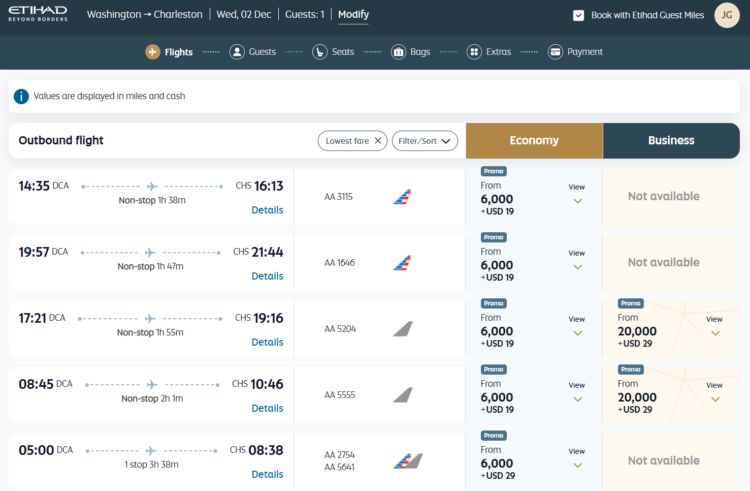Go to the Payment step label

click(585, 52)
